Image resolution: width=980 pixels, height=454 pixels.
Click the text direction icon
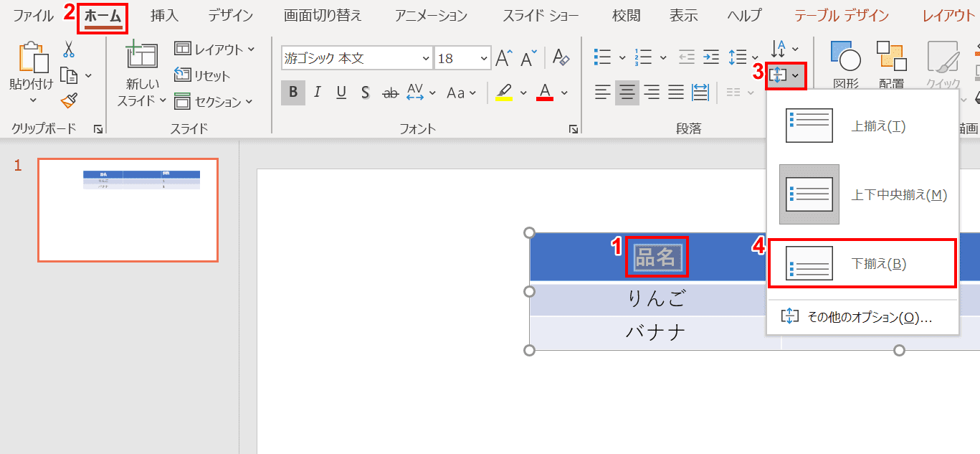[779, 49]
